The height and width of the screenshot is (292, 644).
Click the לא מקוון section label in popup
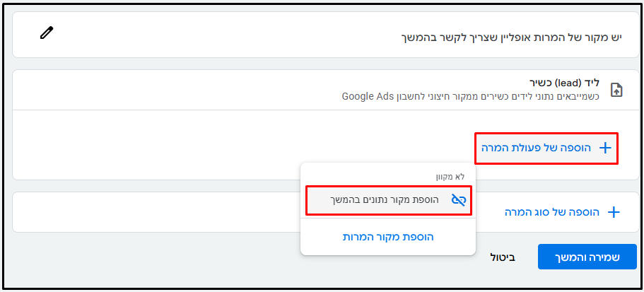click(450, 177)
